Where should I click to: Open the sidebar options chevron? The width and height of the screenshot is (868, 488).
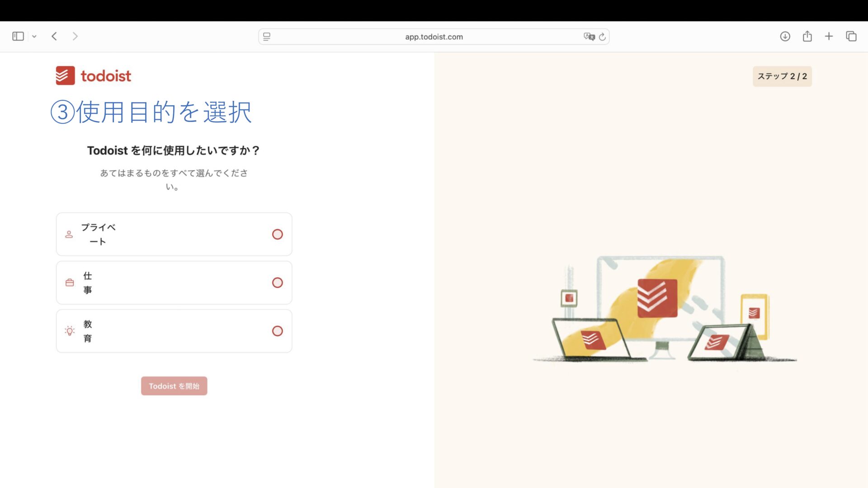coord(34,36)
